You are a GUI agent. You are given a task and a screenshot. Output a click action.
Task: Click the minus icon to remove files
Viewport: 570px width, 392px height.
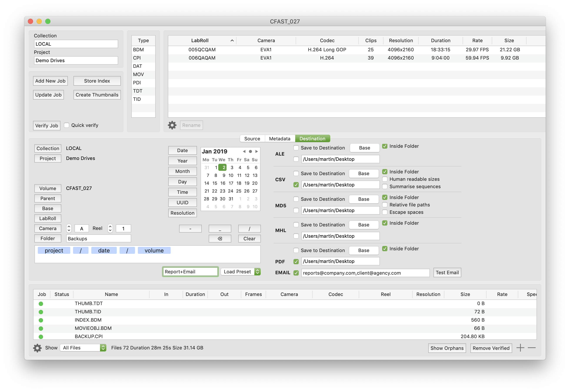click(532, 348)
